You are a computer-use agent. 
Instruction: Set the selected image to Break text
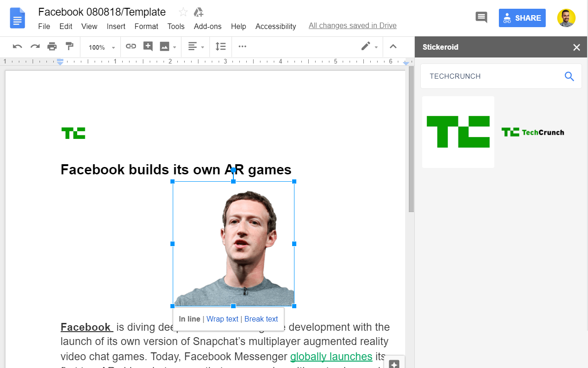pos(261,319)
